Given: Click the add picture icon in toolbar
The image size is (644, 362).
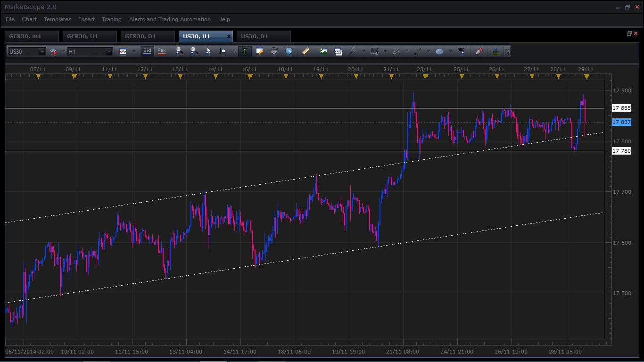Looking at the screenshot, I should tap(323, 51).
